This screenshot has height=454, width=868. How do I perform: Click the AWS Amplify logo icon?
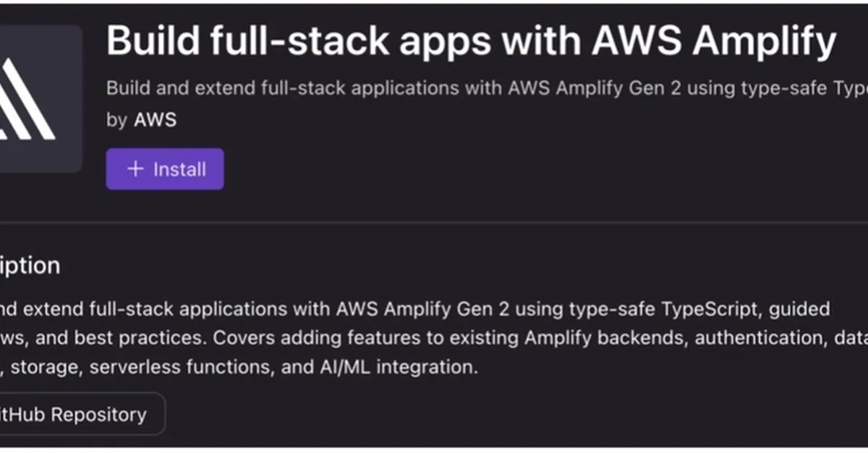click(x=29, y=99)
